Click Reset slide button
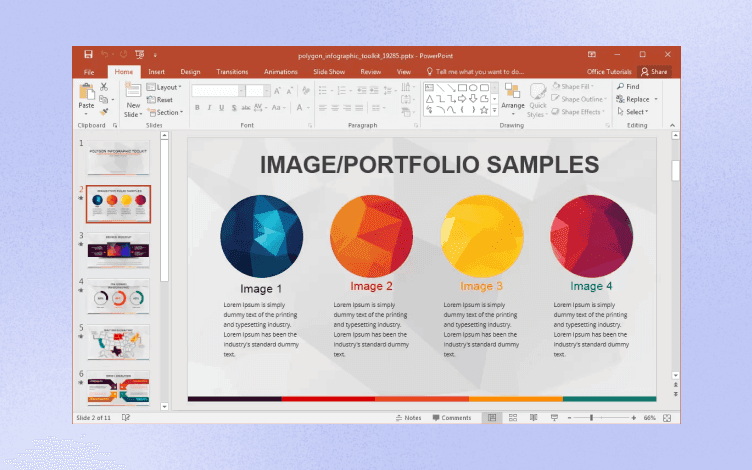The height and width of the screenshot is (470, 752). (160, 100)
